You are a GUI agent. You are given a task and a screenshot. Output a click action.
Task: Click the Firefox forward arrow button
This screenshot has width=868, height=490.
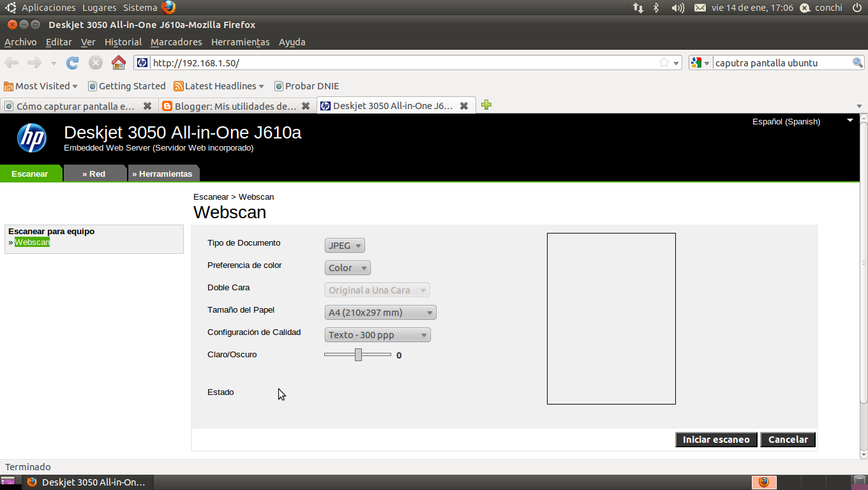[x=34, y=63]
